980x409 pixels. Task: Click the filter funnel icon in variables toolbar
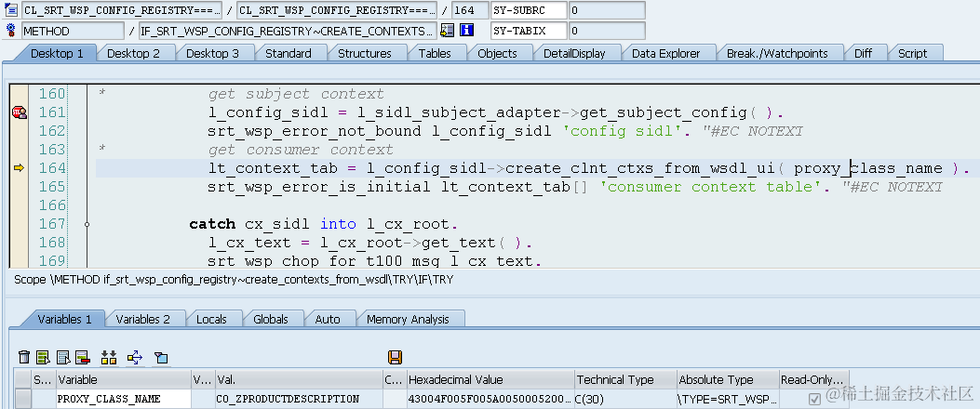161,357
